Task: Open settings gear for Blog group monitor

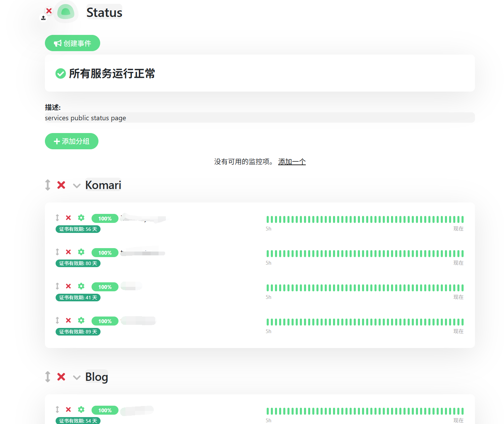Action: (81, 409)
